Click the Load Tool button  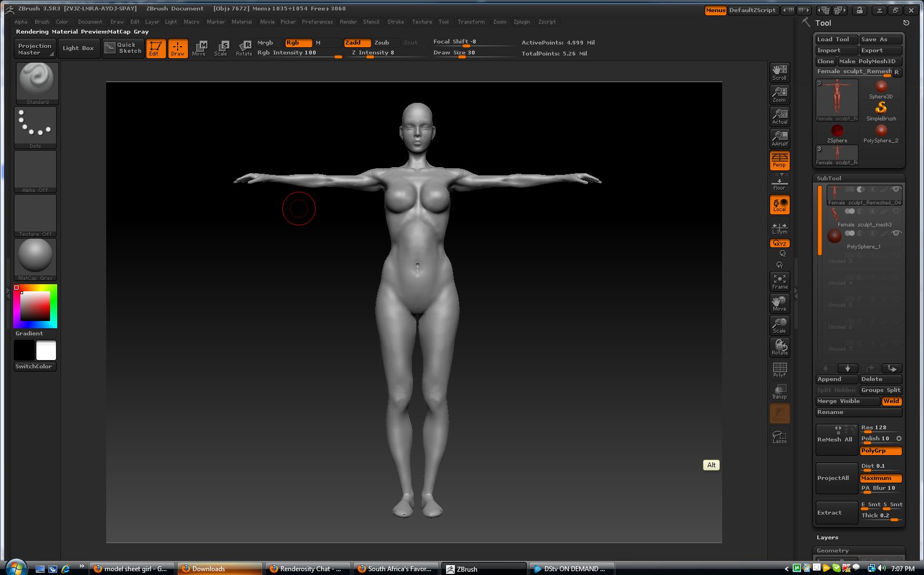coord(837,40)
